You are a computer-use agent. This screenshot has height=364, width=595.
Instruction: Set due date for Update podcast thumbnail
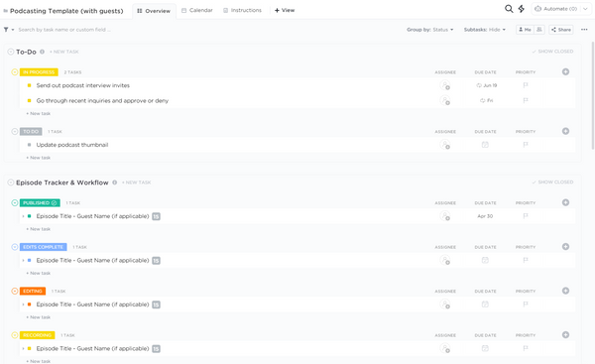coord(485,145)
